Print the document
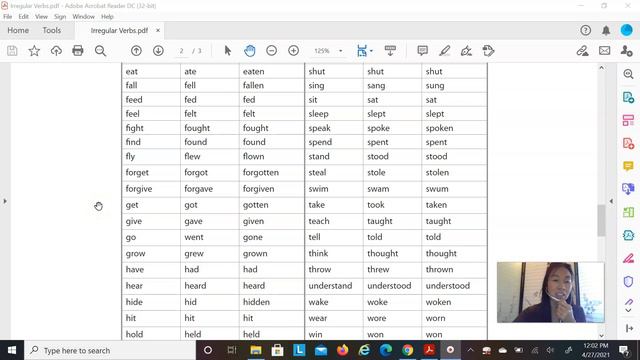 [x=78, y=51]
